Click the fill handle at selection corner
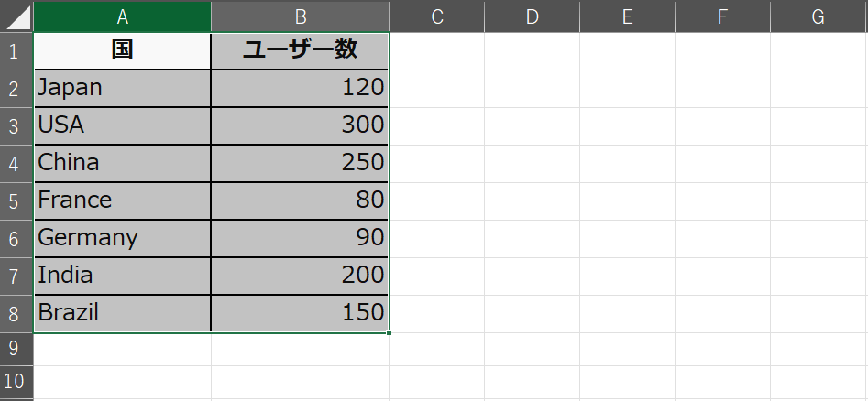Screen dimensions: 868x401 (390, 332)
